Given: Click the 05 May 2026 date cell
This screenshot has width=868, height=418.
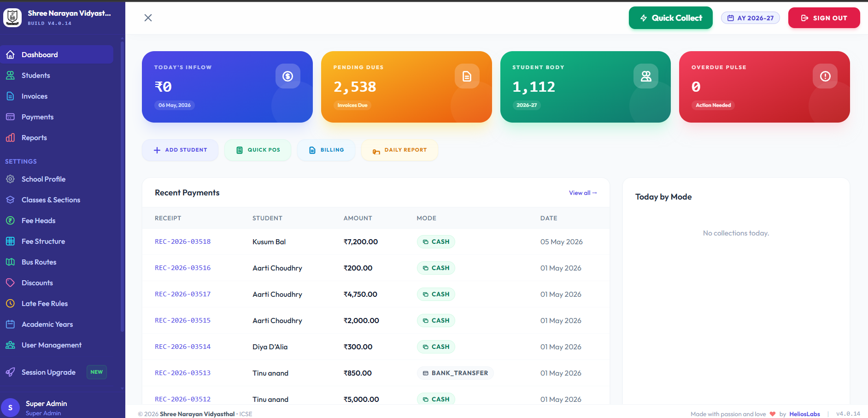Looking at the screenshot, I should (x=561, y=241).
